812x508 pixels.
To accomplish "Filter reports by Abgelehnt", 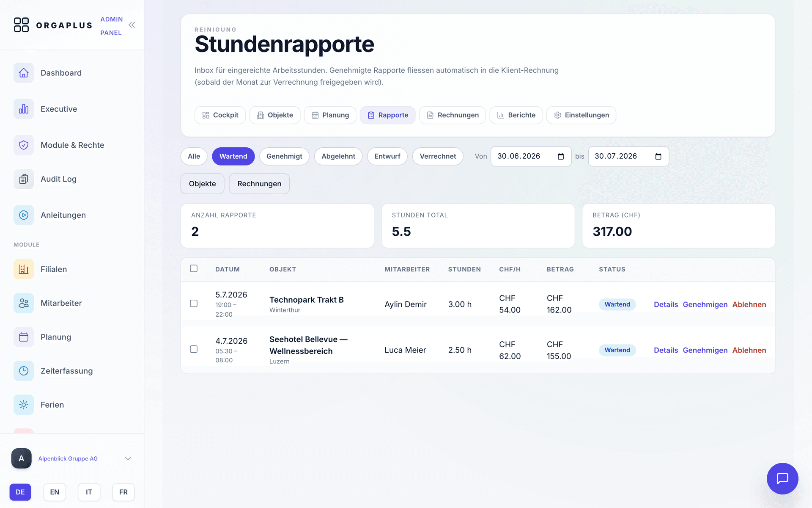I will [338, 156].
